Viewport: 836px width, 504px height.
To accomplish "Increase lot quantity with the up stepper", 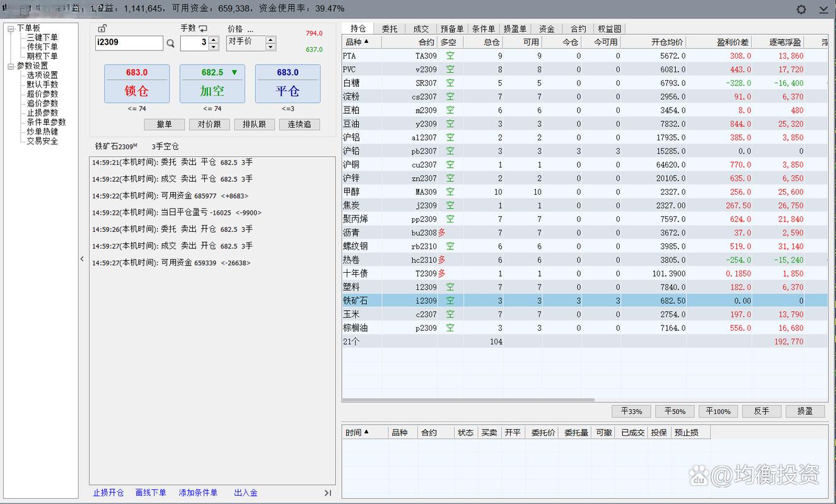I will click(x=213, y=40).
